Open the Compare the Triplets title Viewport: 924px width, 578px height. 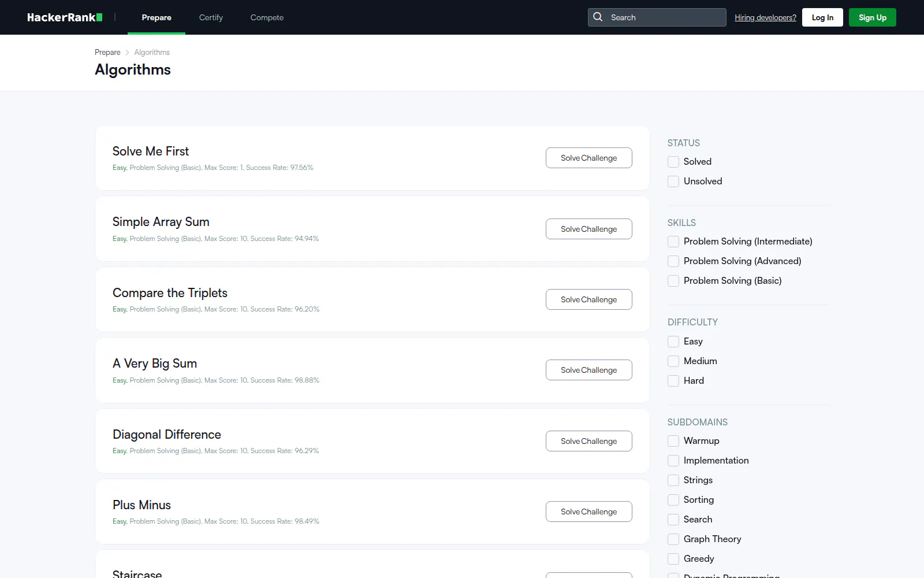pos(170,293)
